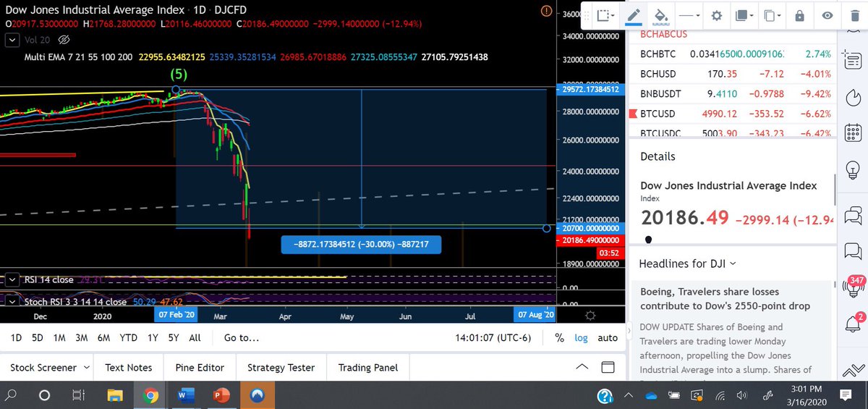Select the 1D time range
868x409 pixels.
click(16, 337)
